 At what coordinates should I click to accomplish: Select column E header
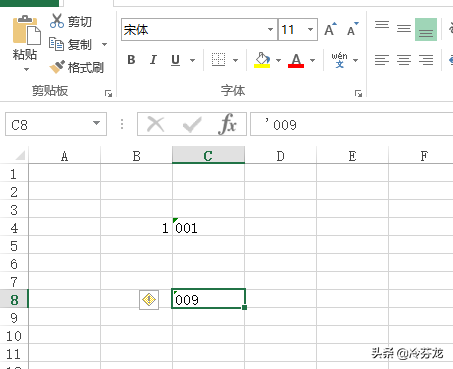point(352,156)
